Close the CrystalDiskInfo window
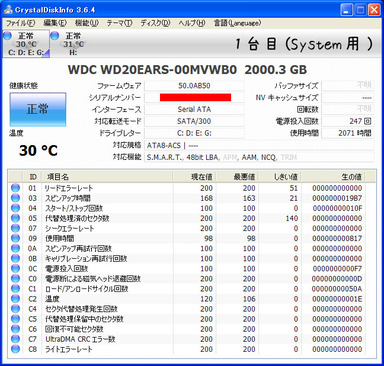This screenshot has width=384, height=366. coord(374,10)
